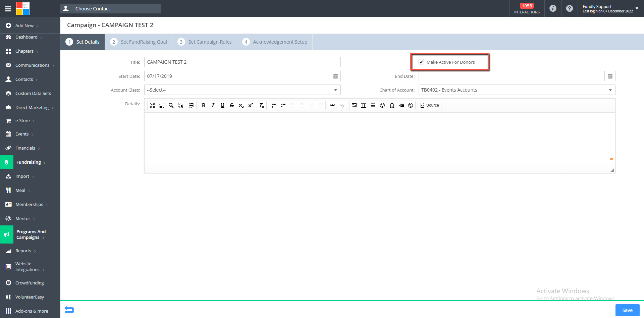Viewport: 644px width, 318px height.
Task: Align text right
Action: (x=311, y=105)
